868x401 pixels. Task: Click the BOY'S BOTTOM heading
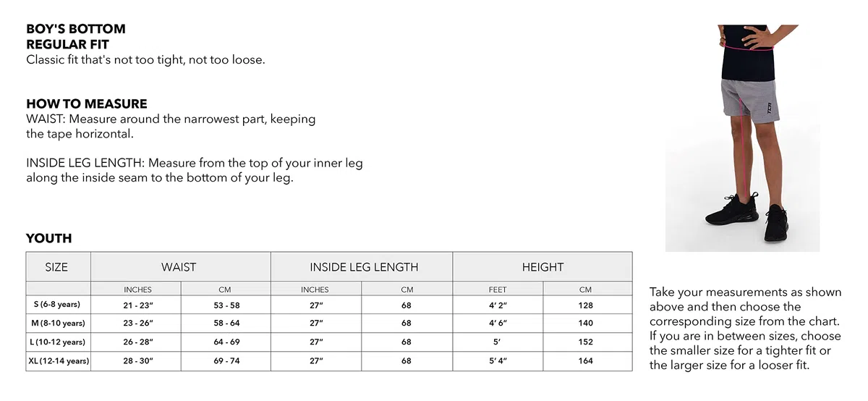point(76,29)
